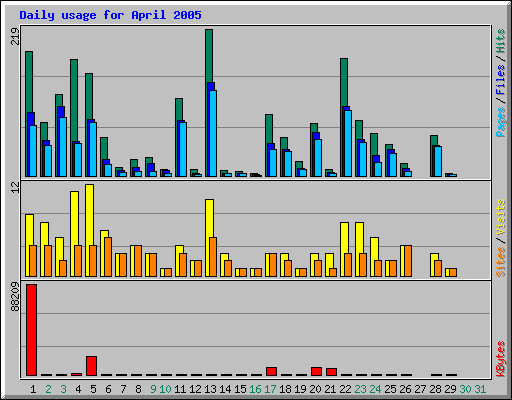The height and width of the screenshot is (400, 512).
Task: Click the red KBytes bar for day 5
Action: click(91, 366)
